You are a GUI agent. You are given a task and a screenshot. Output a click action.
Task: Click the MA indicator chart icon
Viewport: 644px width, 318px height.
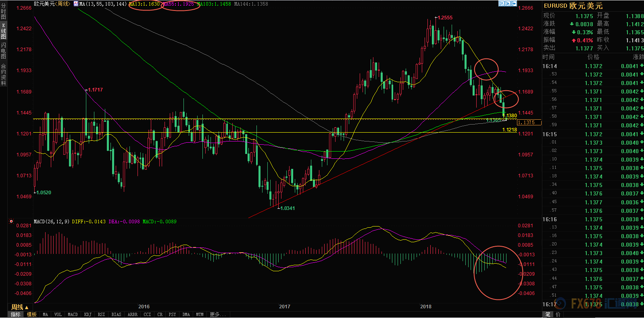click(x=76, y=4)
